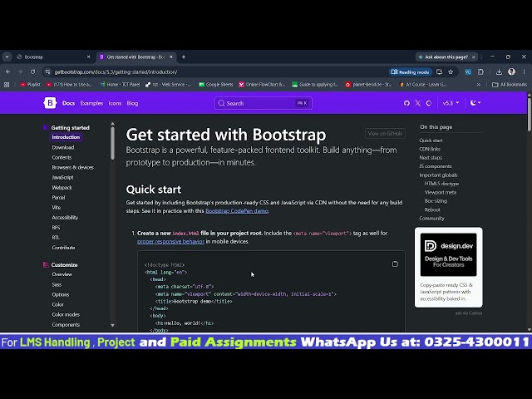Screen dimensions: 532x399
Task: Open Color modes in the sidebar
Action: tap(66, 314)
